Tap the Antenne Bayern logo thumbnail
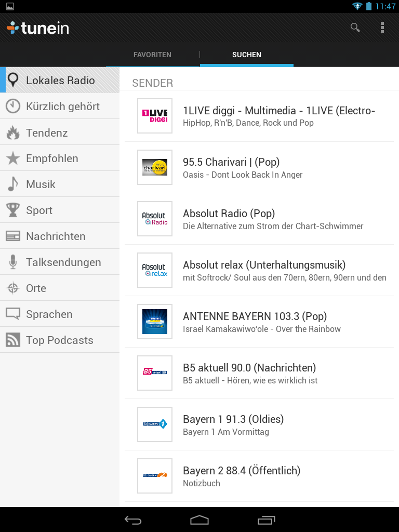Image resolution: width=399 pixels, height=532 pixels. [x=155, y=322]
